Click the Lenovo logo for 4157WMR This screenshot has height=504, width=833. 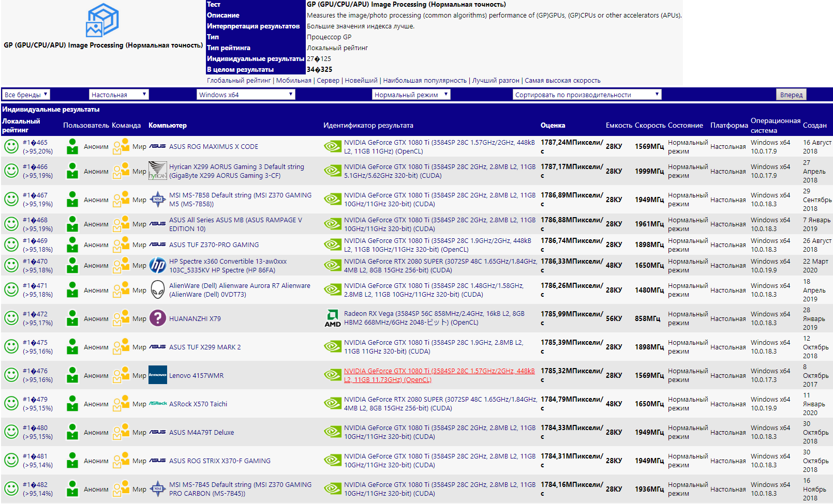pos(158,375)
